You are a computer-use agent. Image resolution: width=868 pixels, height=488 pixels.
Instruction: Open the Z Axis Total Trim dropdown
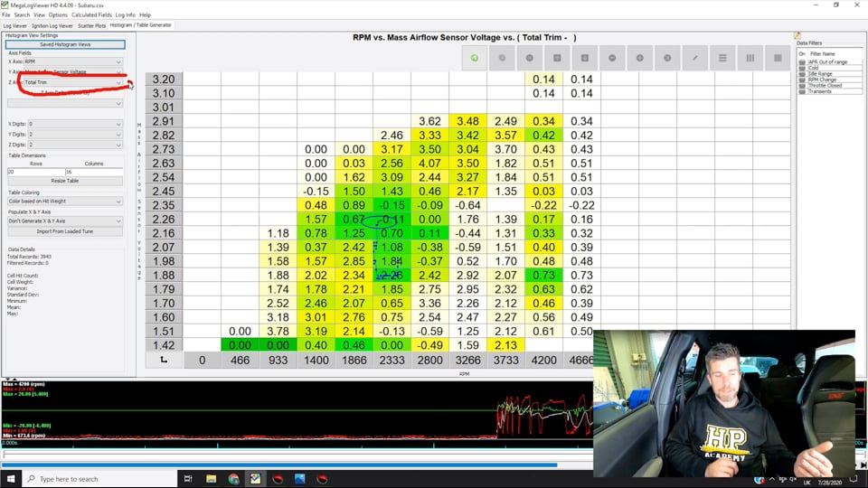72,82
